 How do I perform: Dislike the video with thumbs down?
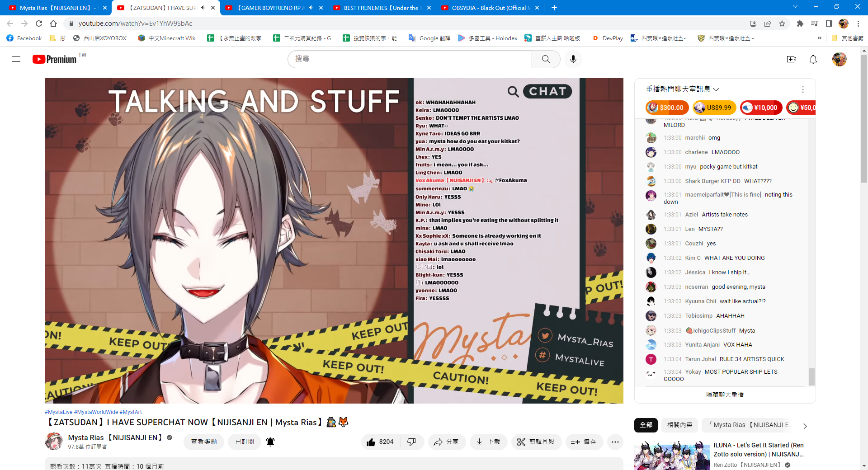coord(412,442)
